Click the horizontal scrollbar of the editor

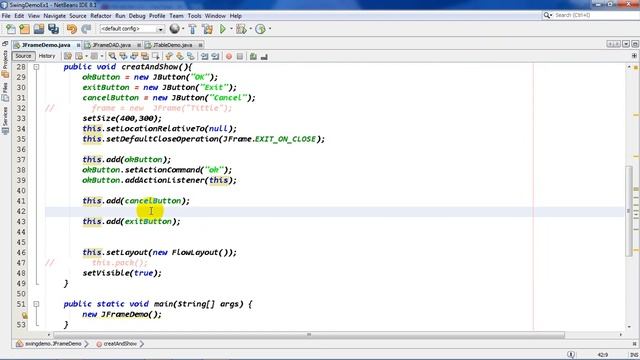tap(309, 335)
